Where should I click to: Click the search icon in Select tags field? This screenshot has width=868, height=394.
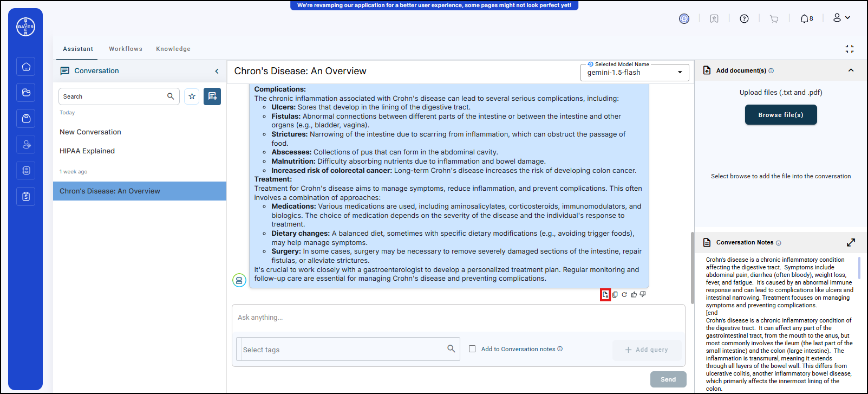[451, 348]
